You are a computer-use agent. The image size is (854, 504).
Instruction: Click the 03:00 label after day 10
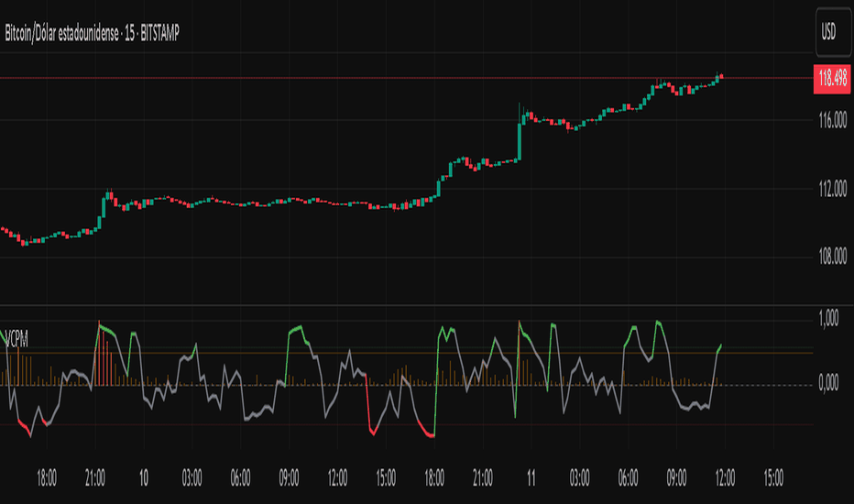192,478
